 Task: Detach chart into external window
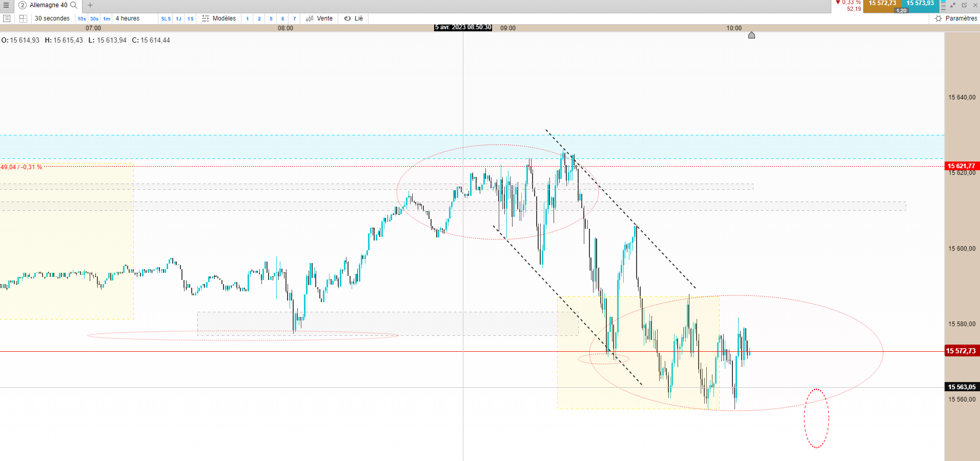[964, 5]
